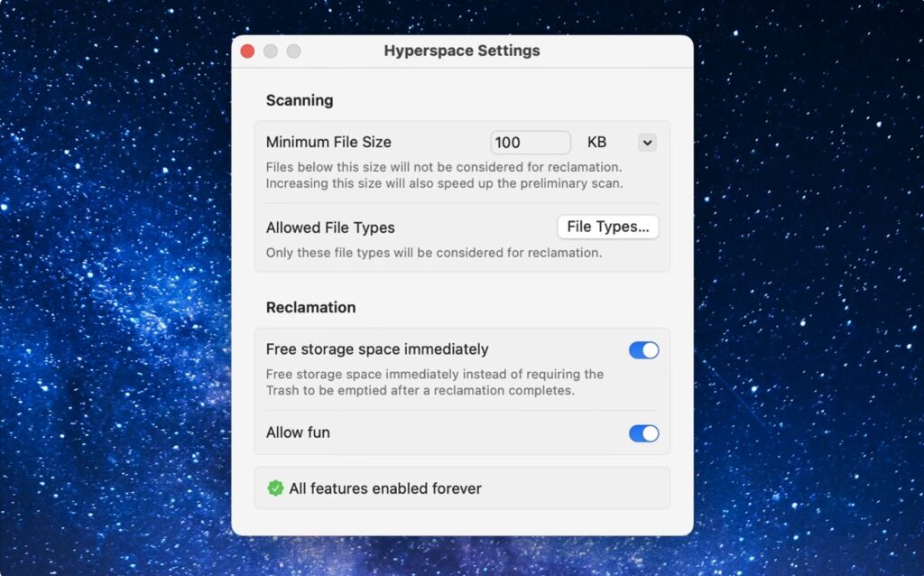Click the Hyperspace Settings title bar
Viewport: 924px width, 576px height.
(x=462, y=51)
